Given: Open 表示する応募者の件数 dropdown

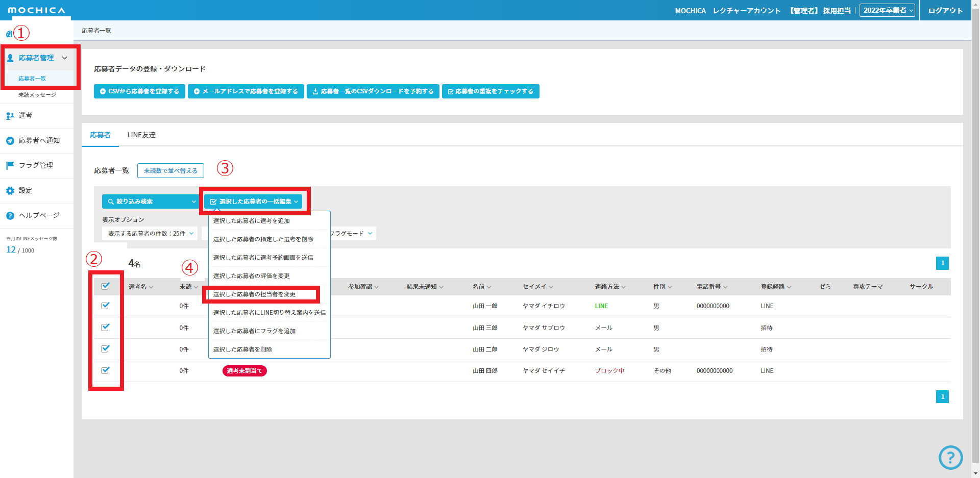Looking at the screenshot, I should point(150,234).
